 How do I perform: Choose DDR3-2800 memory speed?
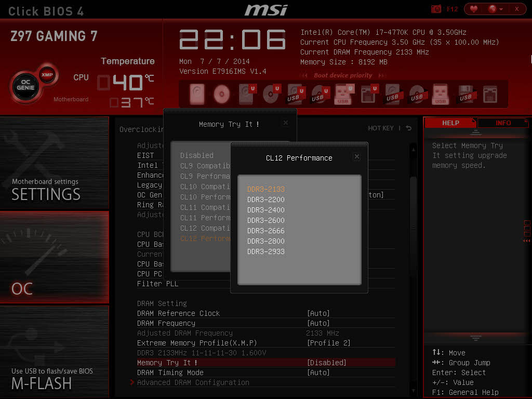coord(265,241)
